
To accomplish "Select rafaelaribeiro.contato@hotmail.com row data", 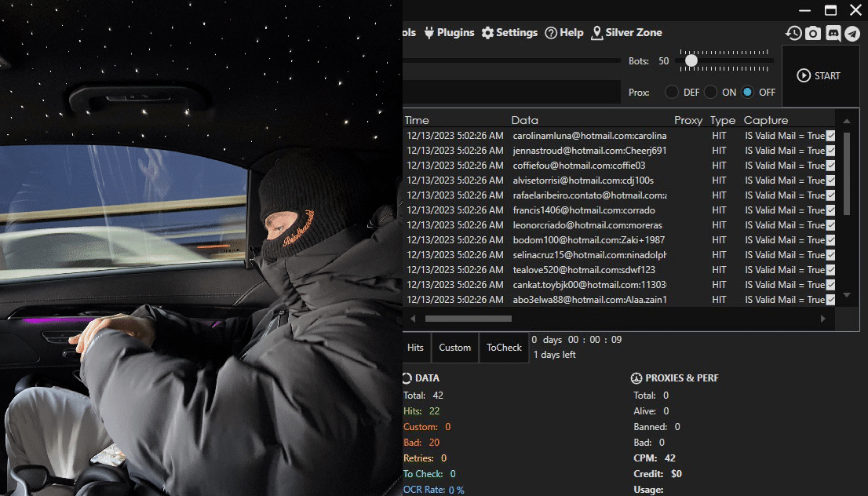I will click(x=589, y=195).
